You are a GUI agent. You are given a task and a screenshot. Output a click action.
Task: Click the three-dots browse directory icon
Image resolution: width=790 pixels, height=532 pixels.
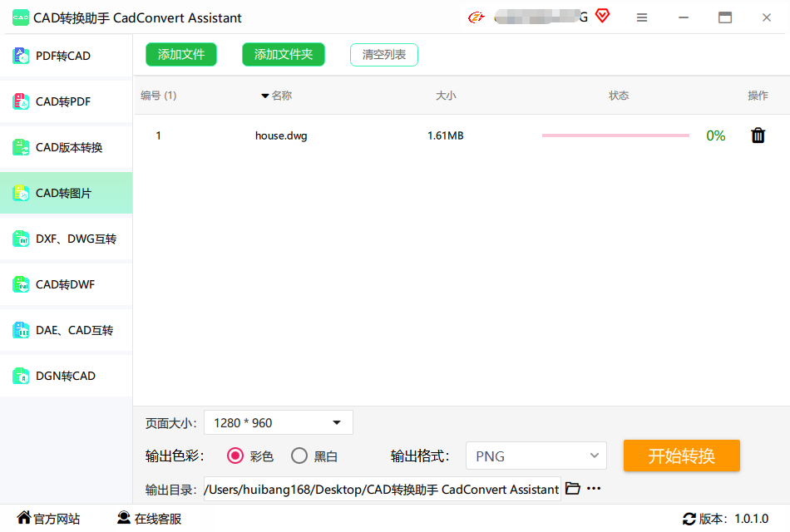point(594,488)
